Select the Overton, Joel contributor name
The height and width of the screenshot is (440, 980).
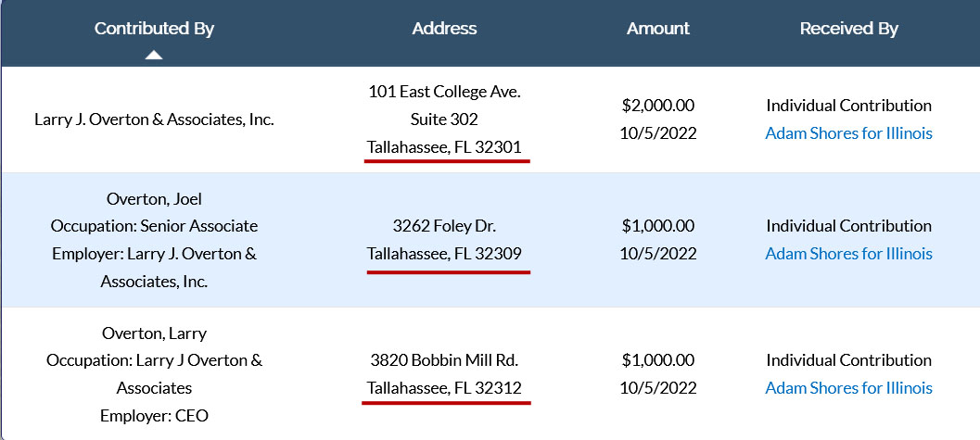155,199
